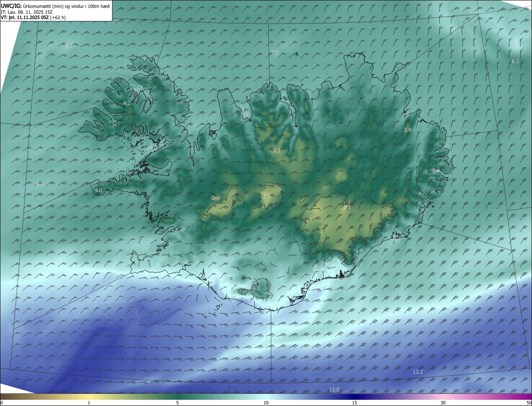Click the 6.2 value label in the northeast sea
Viewport: 532px width, 406px height.
click(x=515, y=61)
